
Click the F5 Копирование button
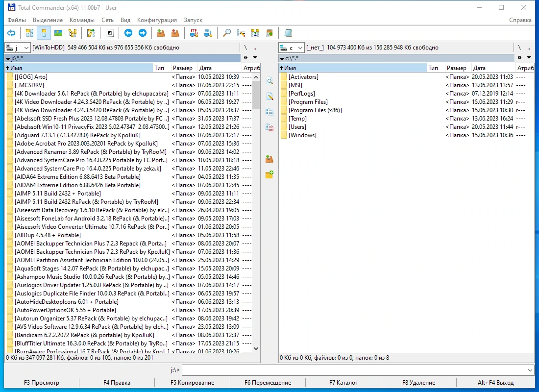(192, 382)
